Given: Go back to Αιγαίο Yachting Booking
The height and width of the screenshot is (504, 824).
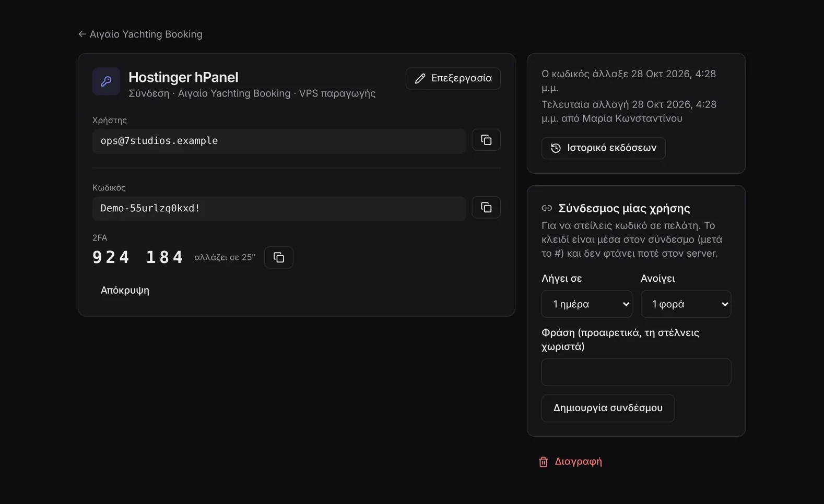Looking at the screenshot, I should tap(140, 34).
